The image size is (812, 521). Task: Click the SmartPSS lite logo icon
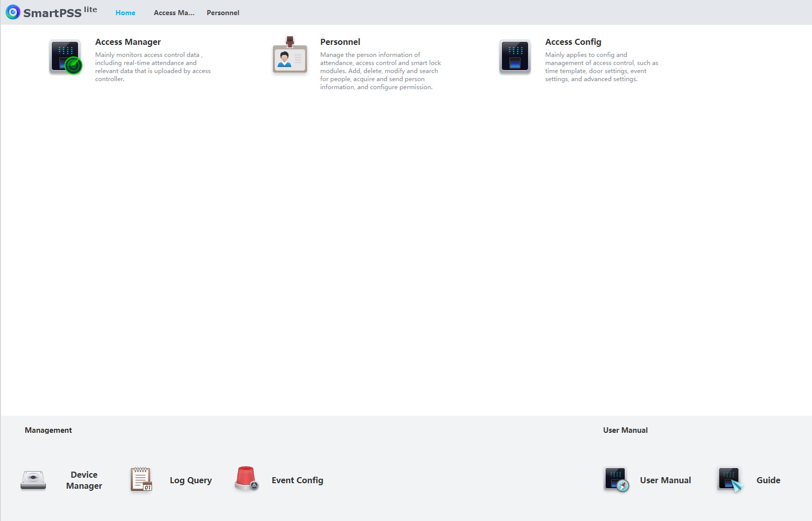click(x=13, y=12)
